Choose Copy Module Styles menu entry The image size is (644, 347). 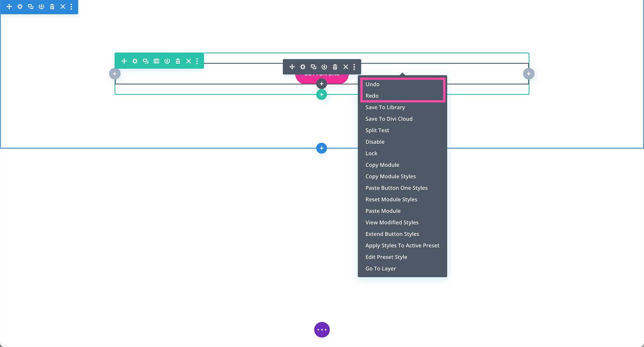pos(390,176)
